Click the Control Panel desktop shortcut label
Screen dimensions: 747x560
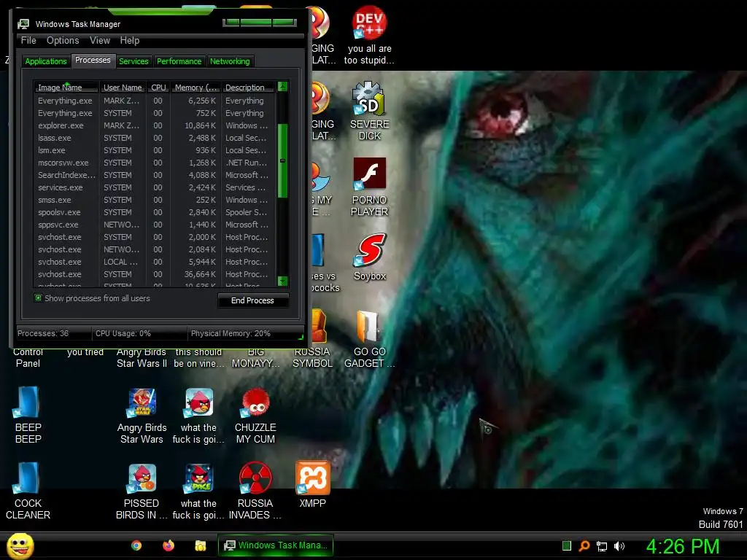coord(28,357)
